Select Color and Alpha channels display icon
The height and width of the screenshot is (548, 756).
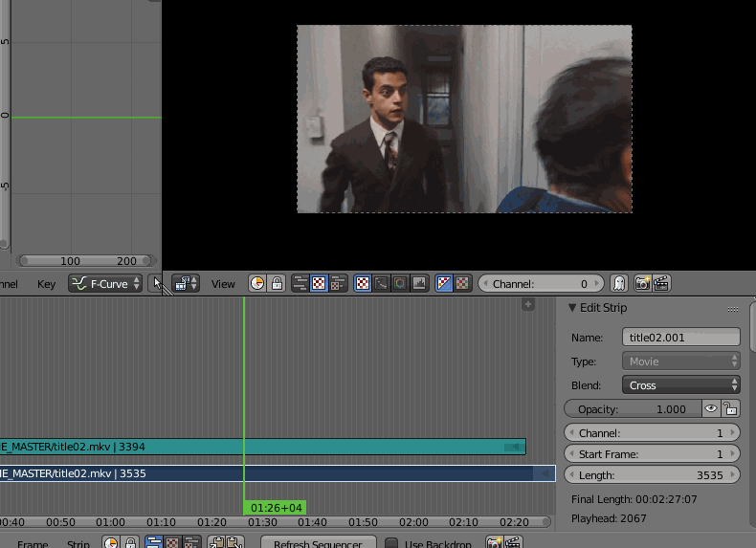(444, 283)
